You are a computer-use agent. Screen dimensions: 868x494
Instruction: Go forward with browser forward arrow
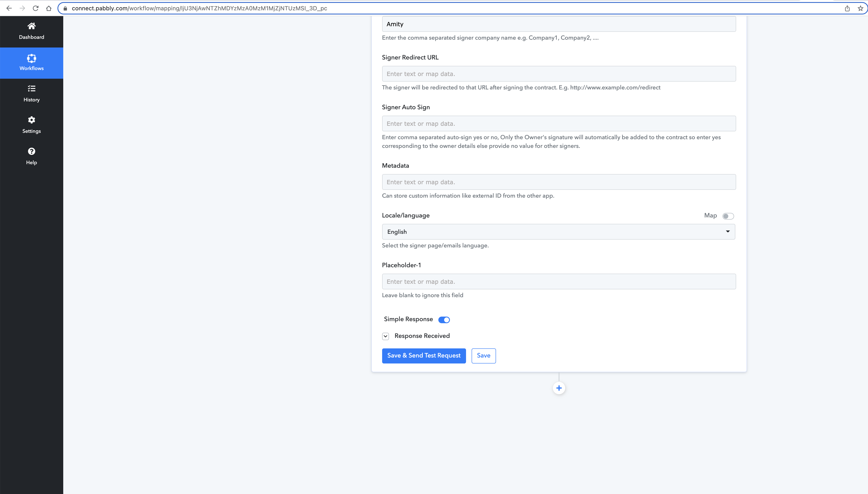coord(22,8)
